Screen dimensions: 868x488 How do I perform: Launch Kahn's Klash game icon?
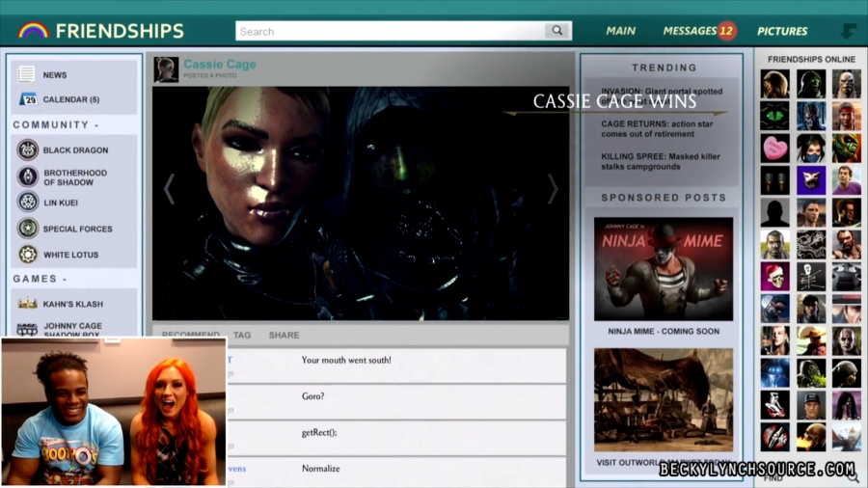(28, 304)
